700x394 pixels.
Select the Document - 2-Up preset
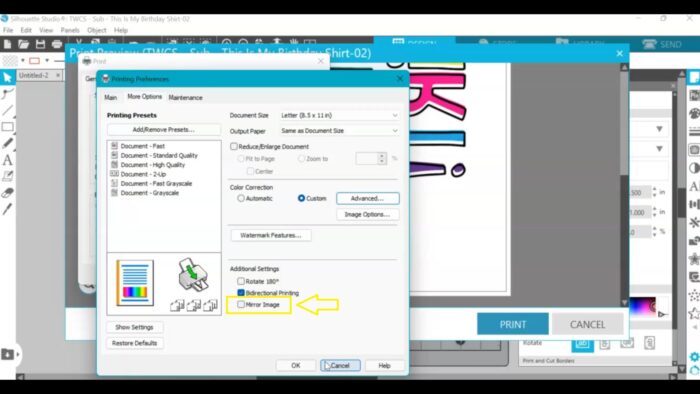[x=143, y=174]
